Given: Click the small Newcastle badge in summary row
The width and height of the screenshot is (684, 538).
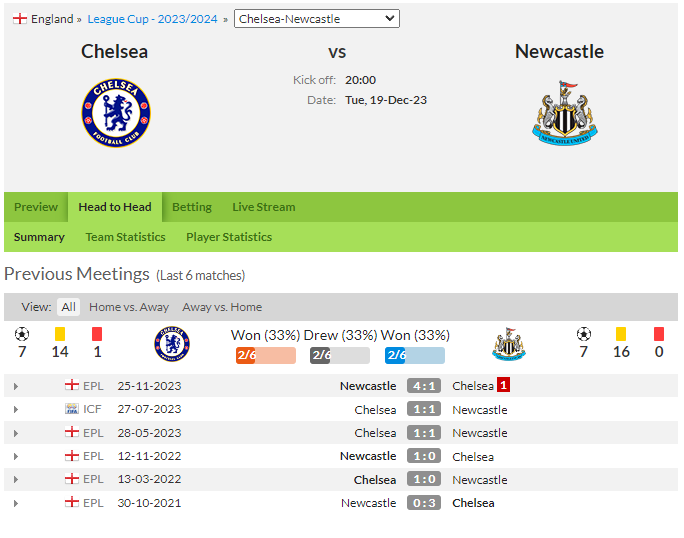Looking at the screenshot, I should (509, 344).
